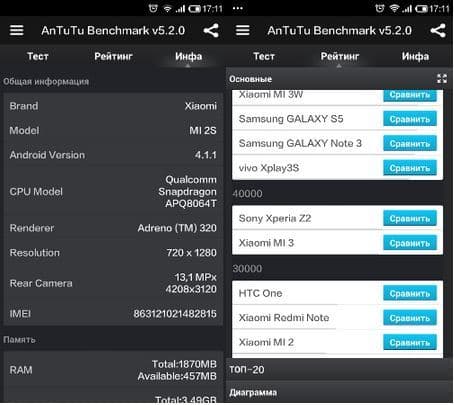454x405 pixels.
Task: Open Инфа tab on right screen
Action: pos(415,56)
